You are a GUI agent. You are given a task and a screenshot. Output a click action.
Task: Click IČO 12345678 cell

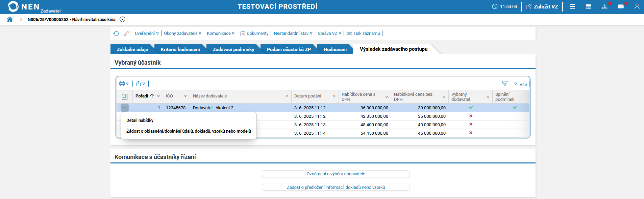coord(176,108)
